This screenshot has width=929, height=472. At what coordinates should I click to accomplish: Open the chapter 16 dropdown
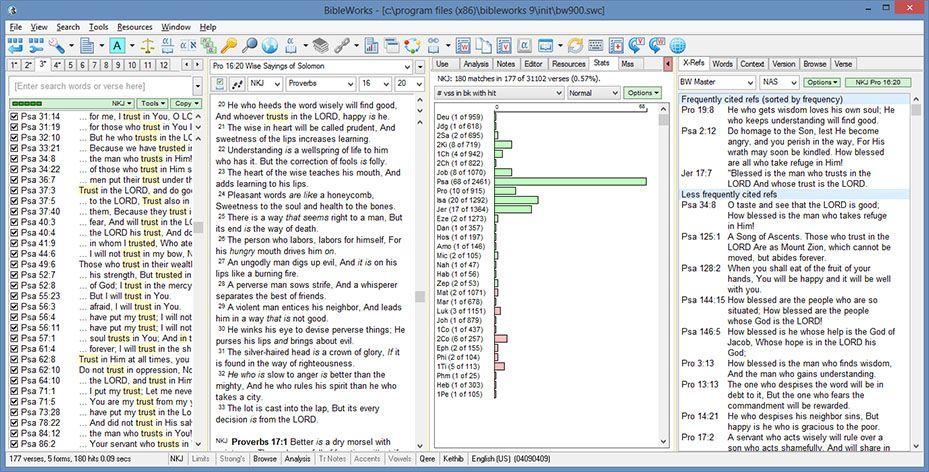click(375, 84)
